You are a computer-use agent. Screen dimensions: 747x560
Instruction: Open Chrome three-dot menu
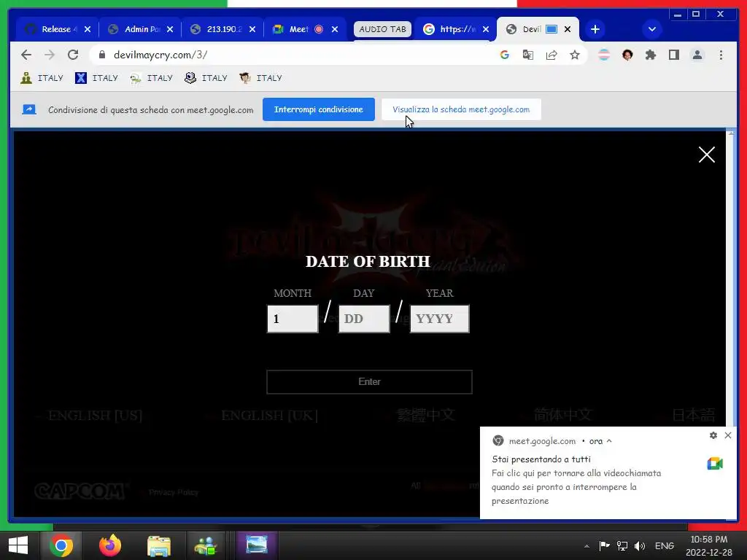(721, 55)
